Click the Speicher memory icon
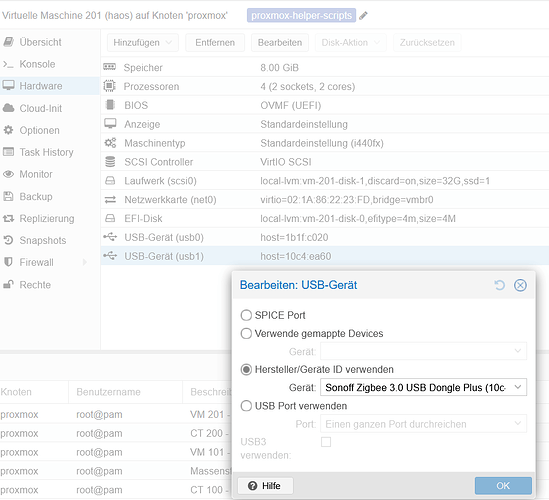The height and width of the screenshot is (500, 549). pyautogui.click(x=110, y=67)
